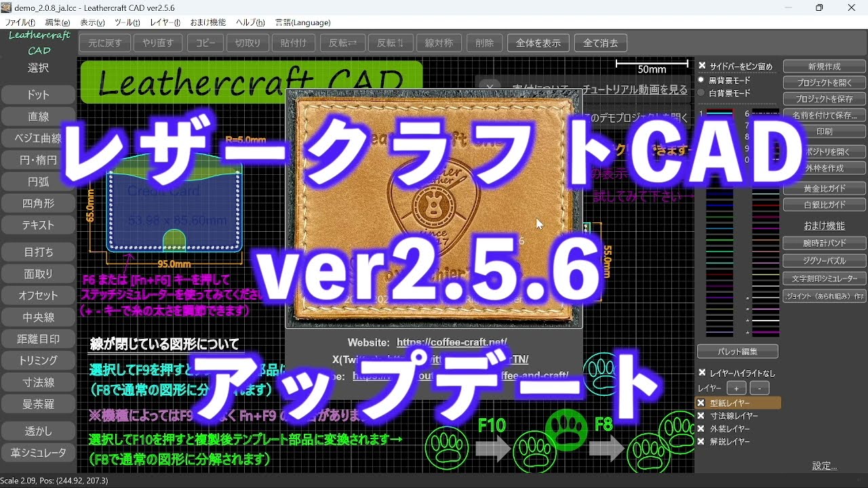Viewport: 868px width, 488px height.
Task: Flip horizontally with 反転⇄ button
Action: pyautogui.click(x=342, y=43)
